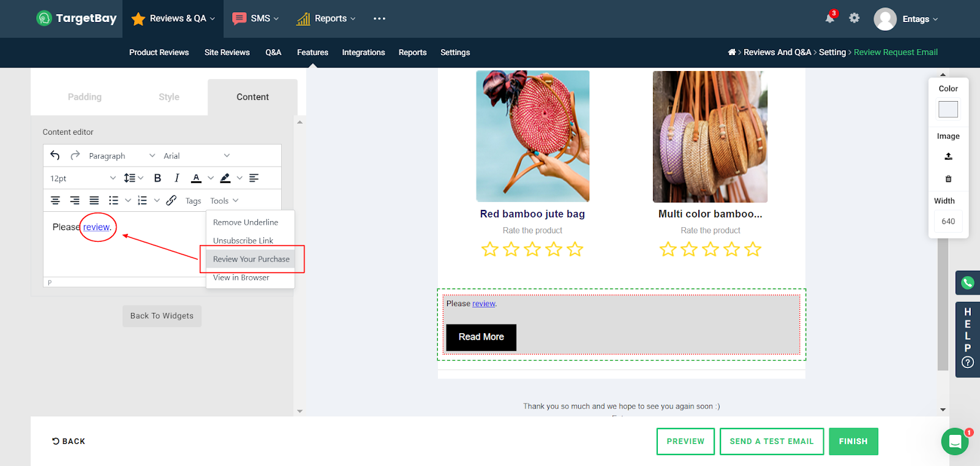
Task: Align text right
Action: click(75, 200)
